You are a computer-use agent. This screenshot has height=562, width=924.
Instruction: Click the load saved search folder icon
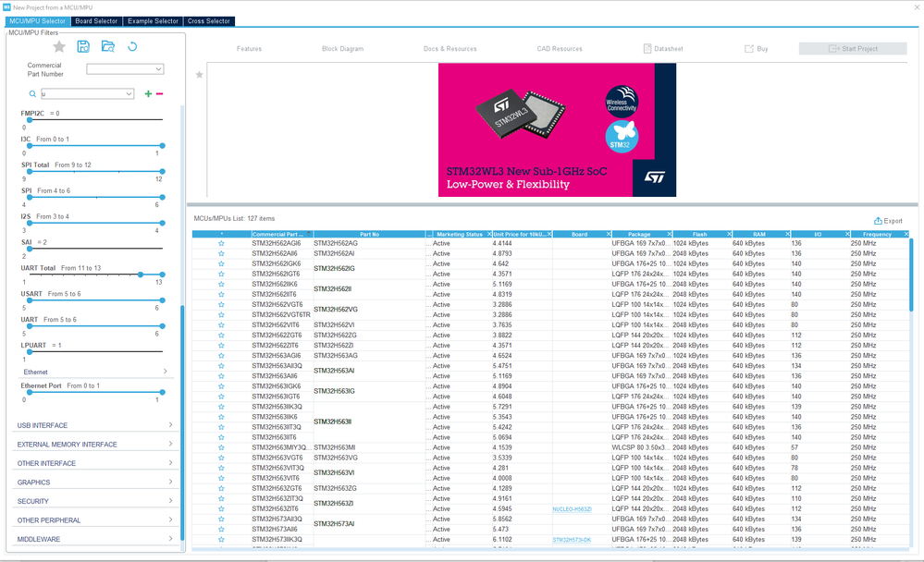point(108,46)
